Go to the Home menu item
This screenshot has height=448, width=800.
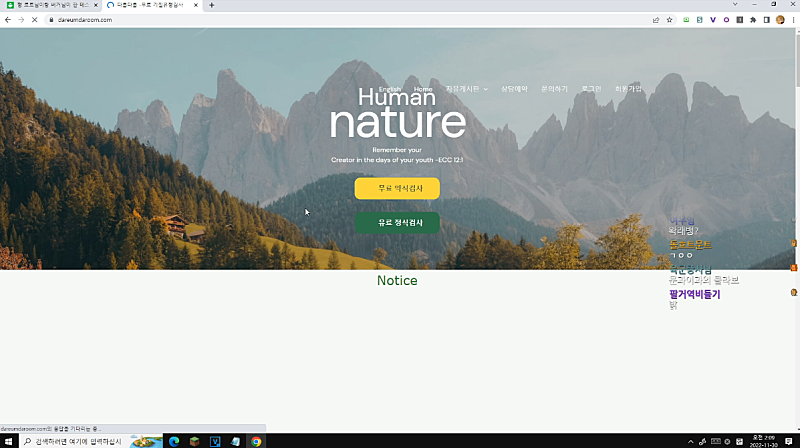[x=423, y=89]
